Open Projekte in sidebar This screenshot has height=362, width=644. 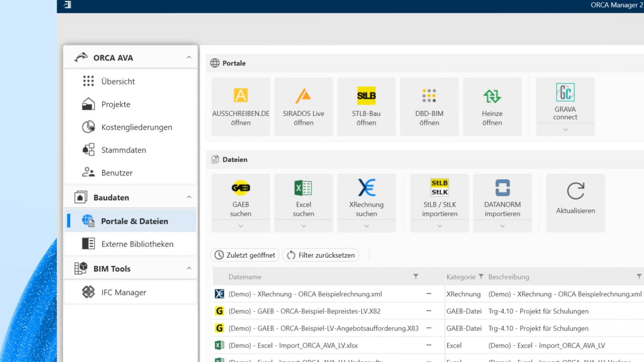pos(130,104)
